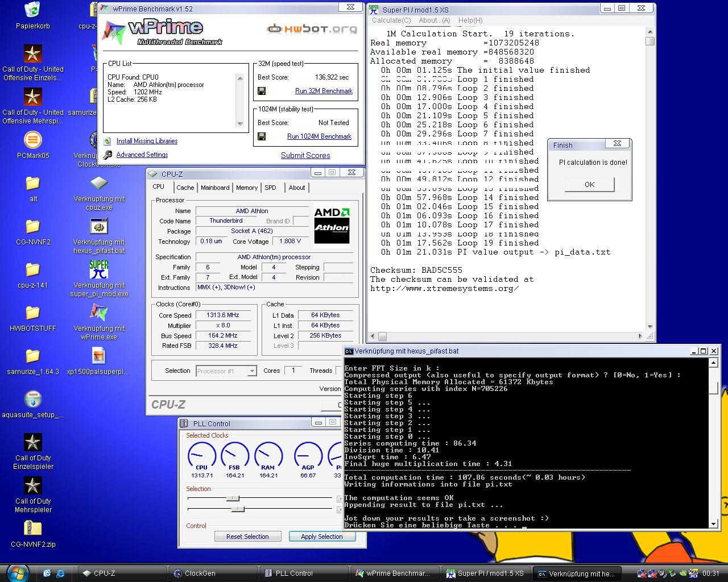
Task: Switch to ClockGen in the taskbar
Action: point(214,573)
